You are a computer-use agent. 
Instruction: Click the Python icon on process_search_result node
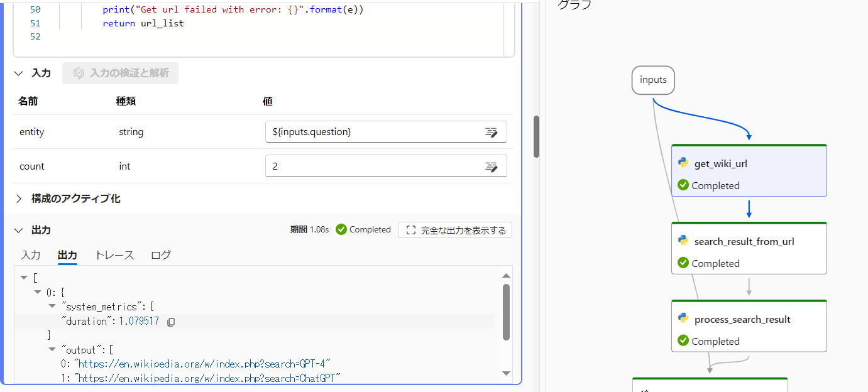pyautogui.click(x=683, y=318)
